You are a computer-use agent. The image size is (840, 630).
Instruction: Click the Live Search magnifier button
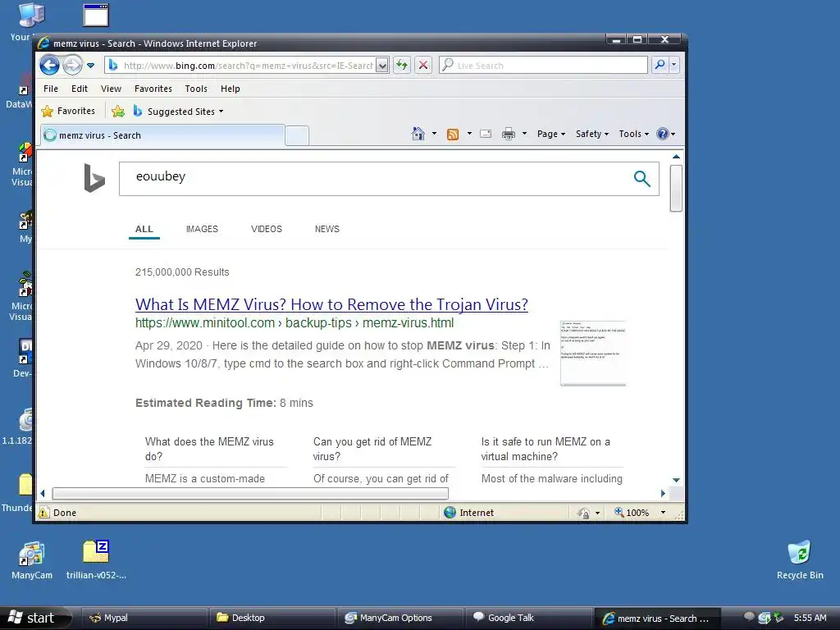pos(660,66)
